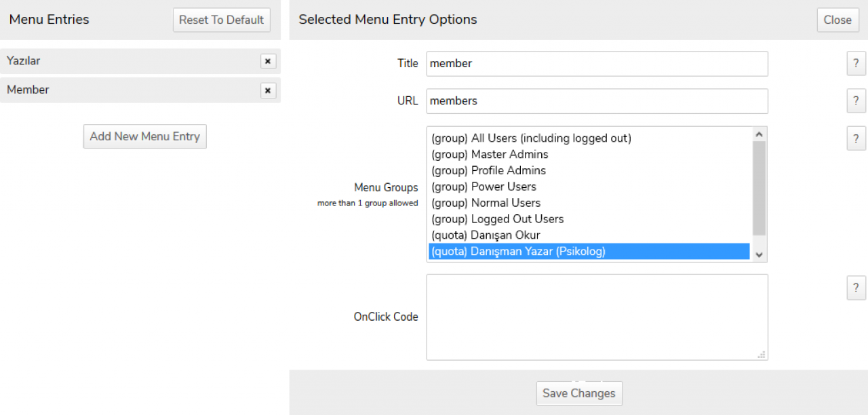Show help for OnClick Code
Screen dimensions: 868x415
point(856,287)
